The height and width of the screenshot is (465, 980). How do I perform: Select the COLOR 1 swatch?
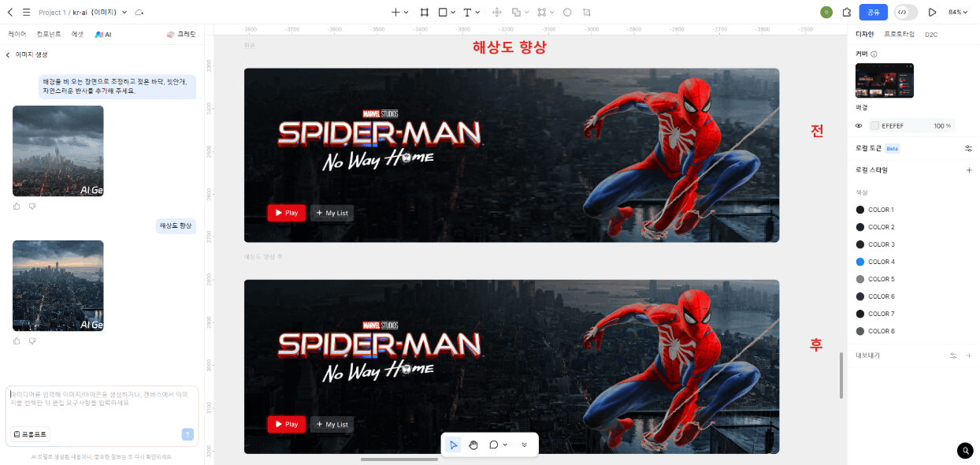tap(860, 210)
